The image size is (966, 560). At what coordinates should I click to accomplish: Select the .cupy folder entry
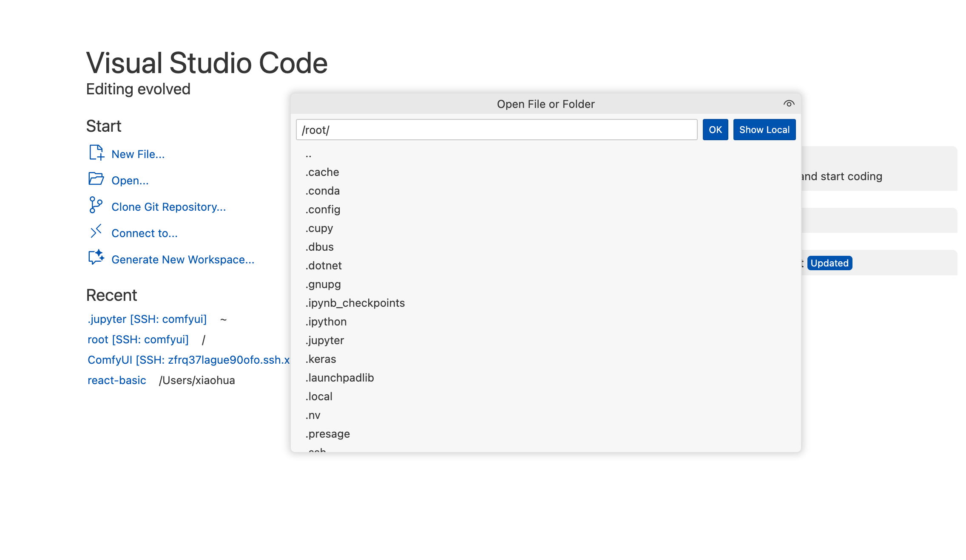point(546,228)
